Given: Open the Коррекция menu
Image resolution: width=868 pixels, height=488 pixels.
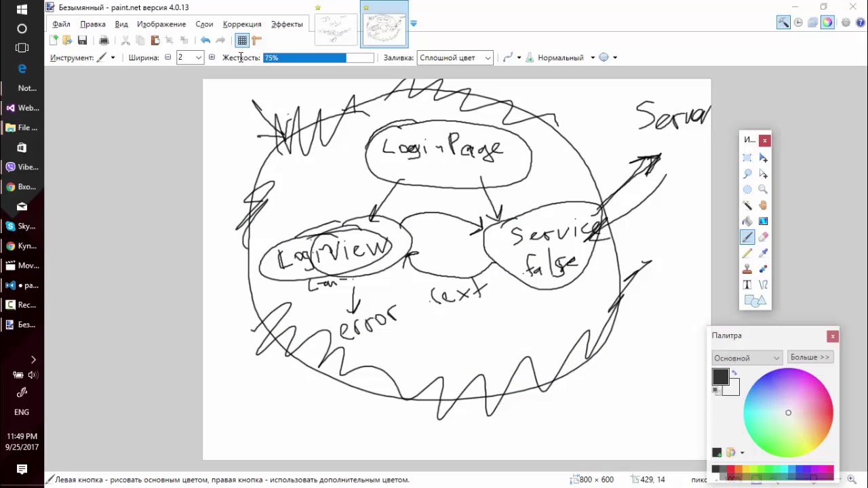Looking at the screenshot, I should (242, 24).
